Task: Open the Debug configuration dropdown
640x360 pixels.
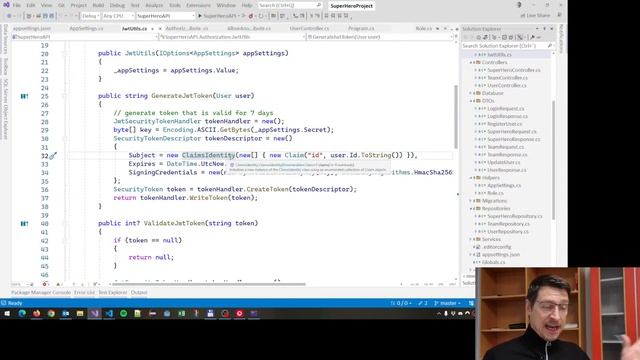Action: tap(90, 16)
